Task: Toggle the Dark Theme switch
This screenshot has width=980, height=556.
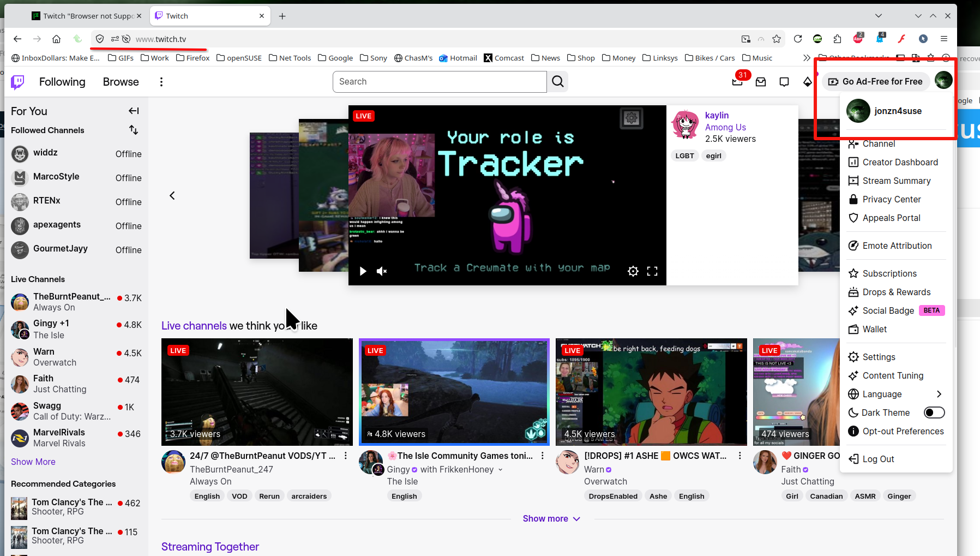Action: click(934, 412)
